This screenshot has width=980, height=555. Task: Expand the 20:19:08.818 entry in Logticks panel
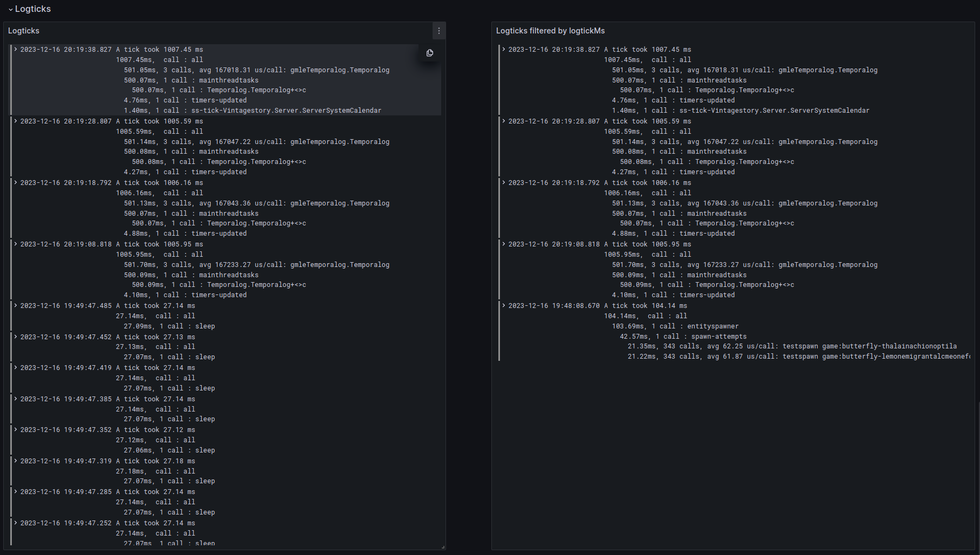(16, 244)
